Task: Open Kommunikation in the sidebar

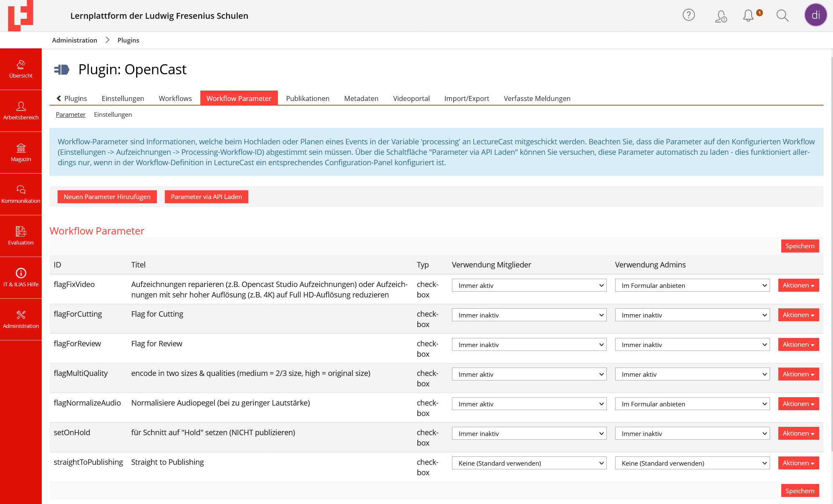Action: 20,194
